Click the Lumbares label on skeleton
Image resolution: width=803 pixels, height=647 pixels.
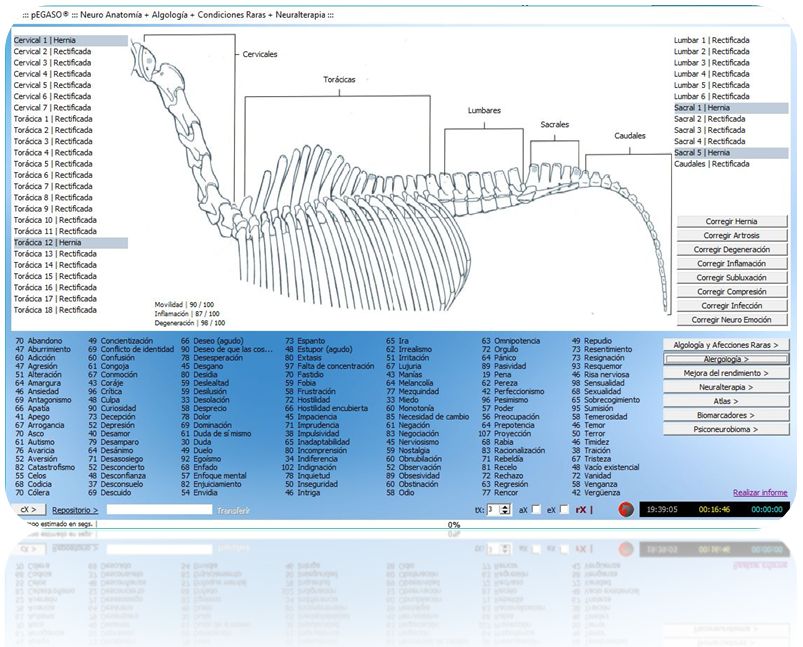(x=484, y=110)
